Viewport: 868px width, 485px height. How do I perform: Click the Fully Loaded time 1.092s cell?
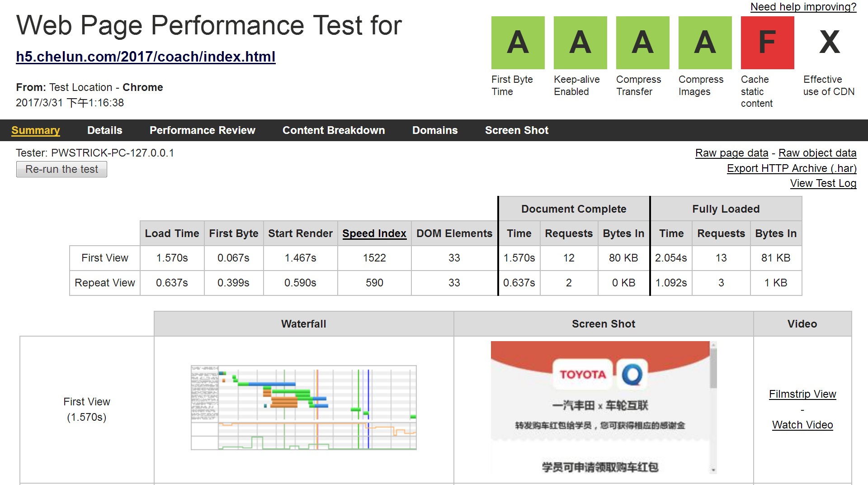[671, 283]
